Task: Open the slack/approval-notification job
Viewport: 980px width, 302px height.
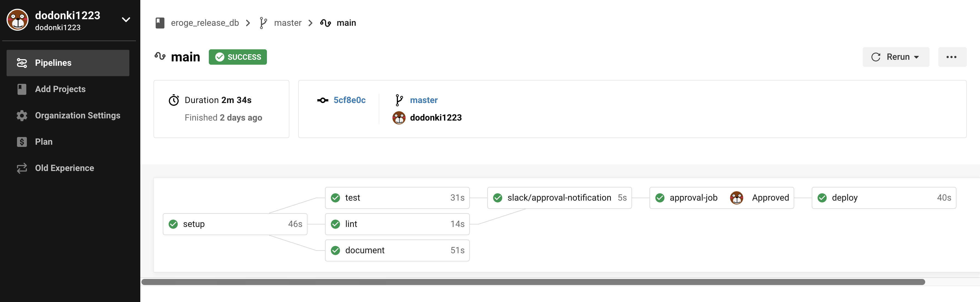Action: pos(559,198)
